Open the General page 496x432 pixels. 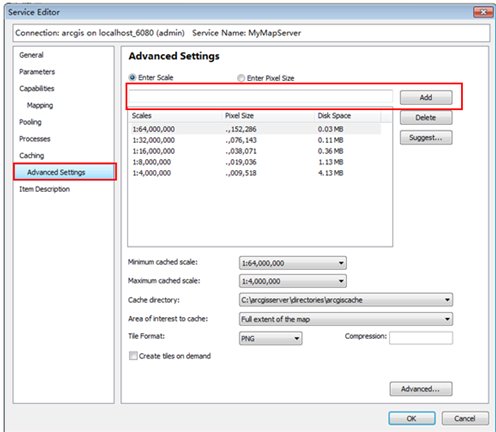coord(31,55)
